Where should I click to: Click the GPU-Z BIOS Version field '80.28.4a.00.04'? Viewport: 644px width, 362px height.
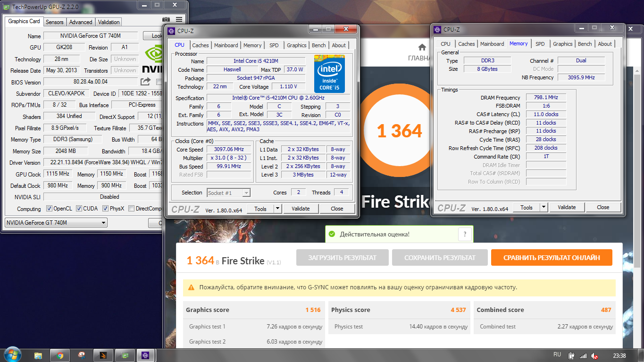pyautogui.click(x=91, y=82)
